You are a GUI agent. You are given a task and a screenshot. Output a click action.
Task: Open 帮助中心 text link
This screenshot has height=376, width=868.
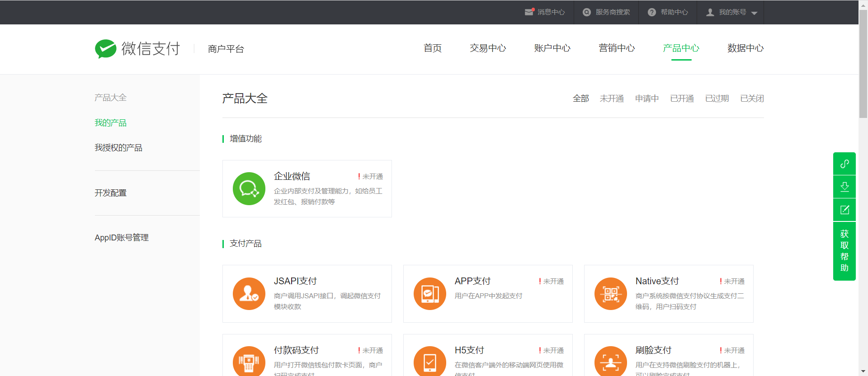pos(674,12)
